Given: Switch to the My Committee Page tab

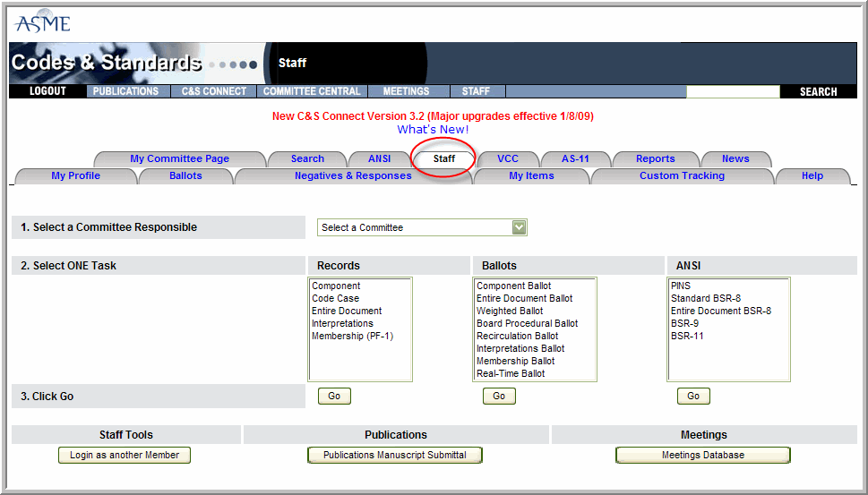Looking at the screenshot, I should [179, 158].
